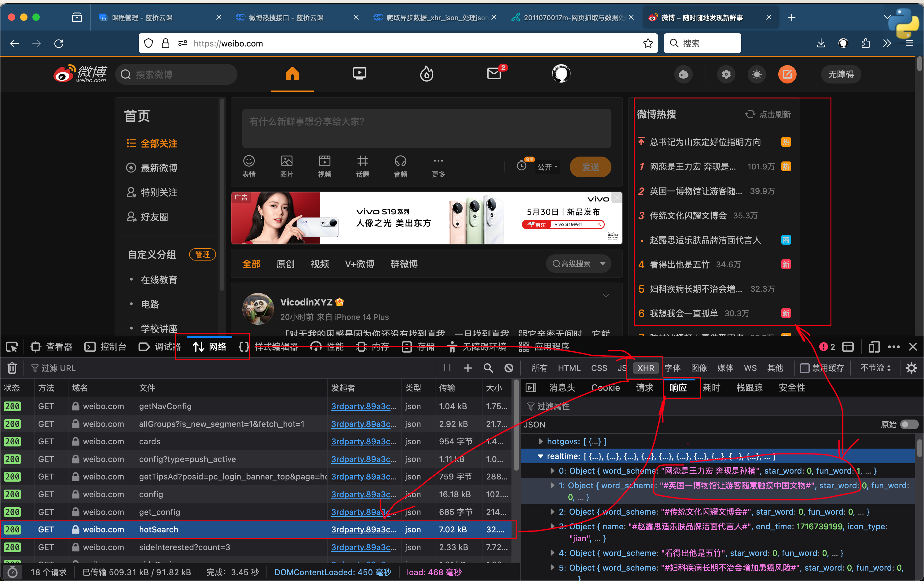
Task: Pause network recording in devtools
Action: [447, 368]
